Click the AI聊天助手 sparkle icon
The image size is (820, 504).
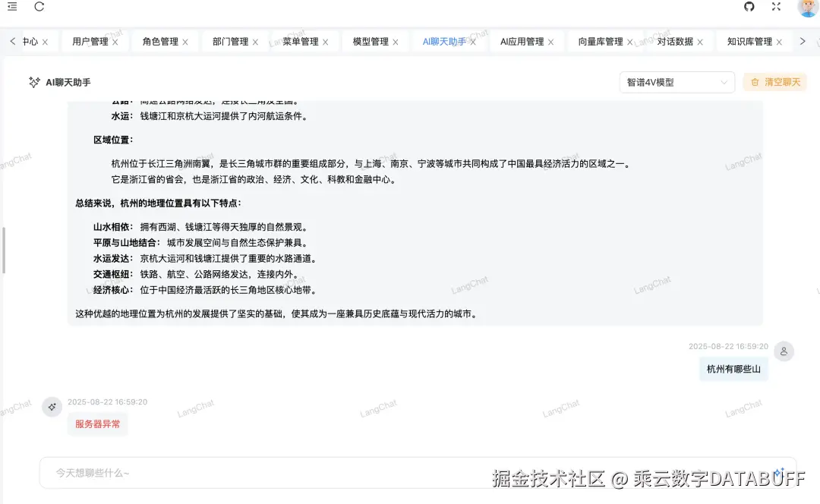click(34, 82)
